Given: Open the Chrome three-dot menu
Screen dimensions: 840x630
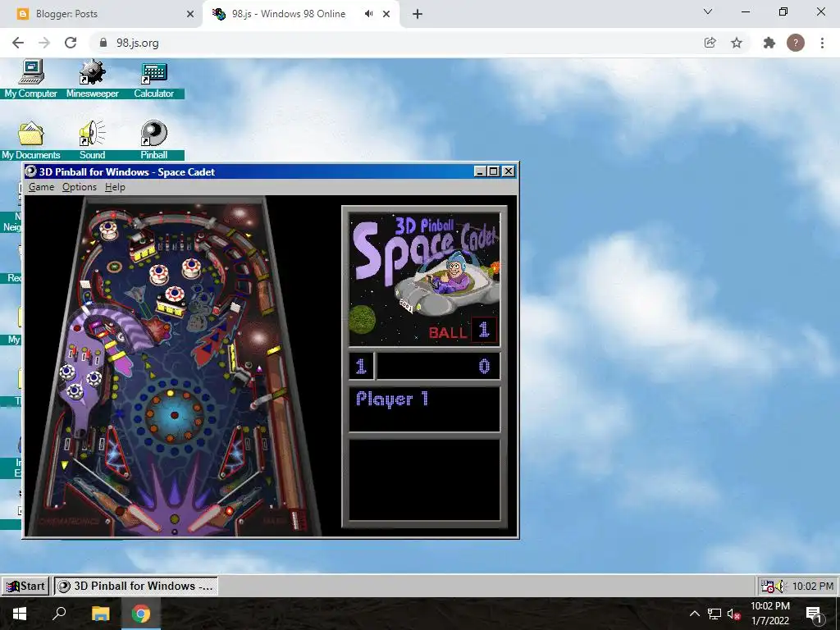Looking at the screenshot, I should [822, 43].
